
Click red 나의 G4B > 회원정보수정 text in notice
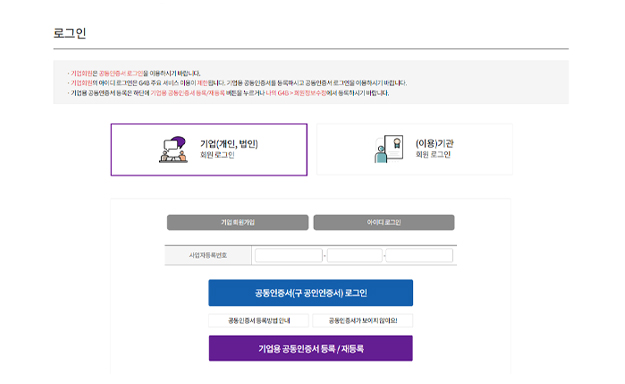pos(296,93)
